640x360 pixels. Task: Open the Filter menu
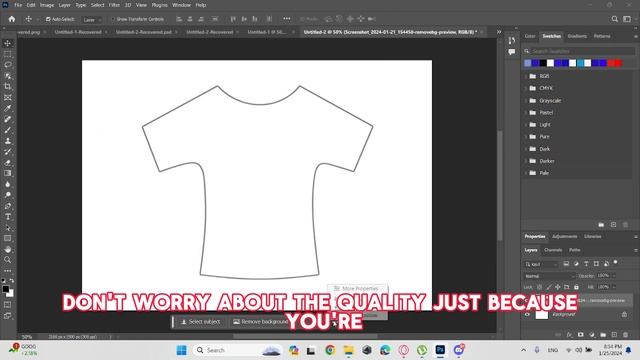114,5
